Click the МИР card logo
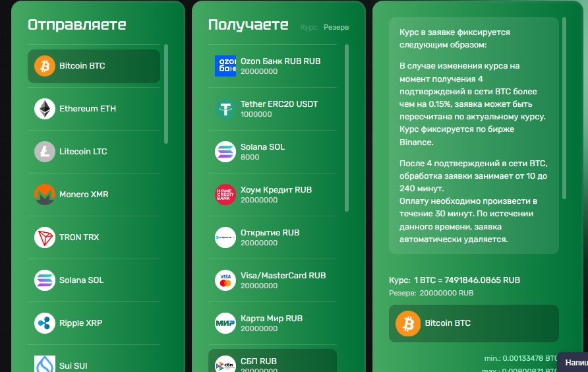This screenshot has width=588, height=372. click(225, 323)
